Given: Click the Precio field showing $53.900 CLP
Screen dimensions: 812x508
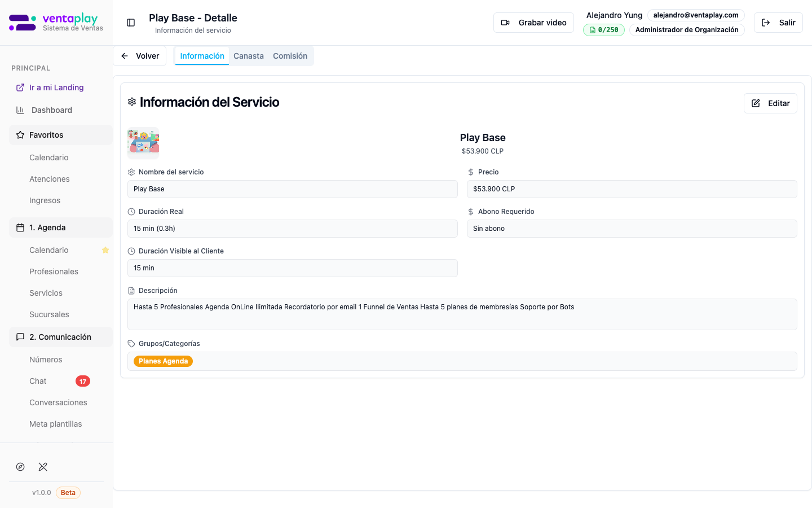Looking at the screenshot, I should pos(632,189).
